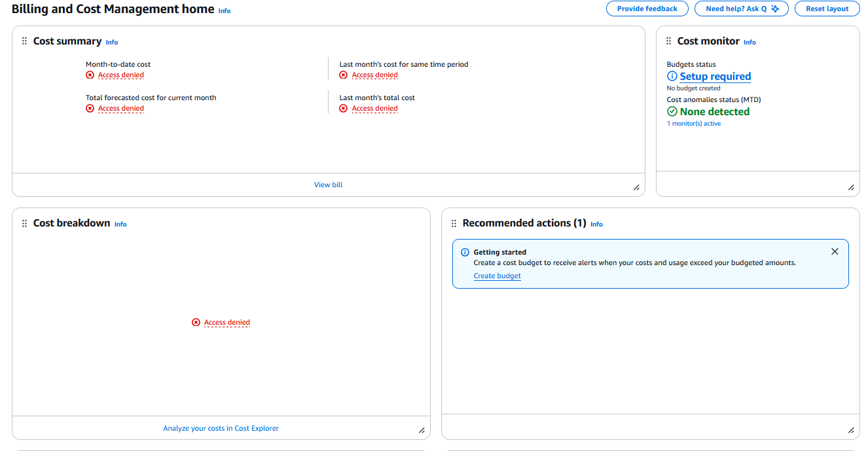This screenshot has height=451, width=868.
Task: Click the Create budget link
Action: click(497, 276)
